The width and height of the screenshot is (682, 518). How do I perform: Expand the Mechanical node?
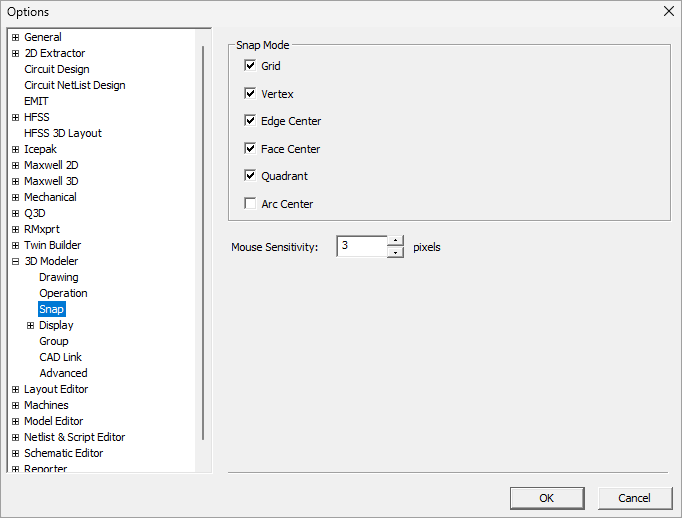point(16,197)
